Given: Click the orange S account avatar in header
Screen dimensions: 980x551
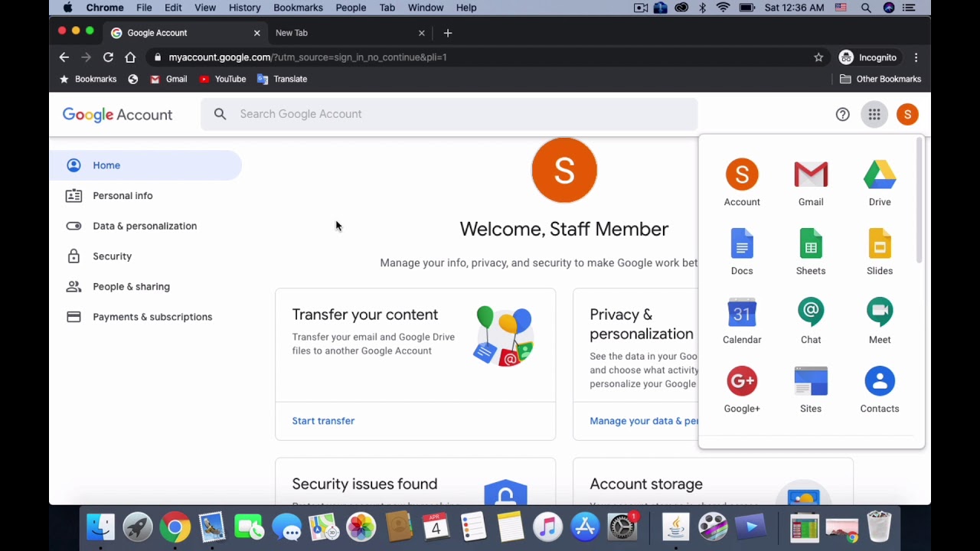Looking at the screenshot, I should (907, 115).
